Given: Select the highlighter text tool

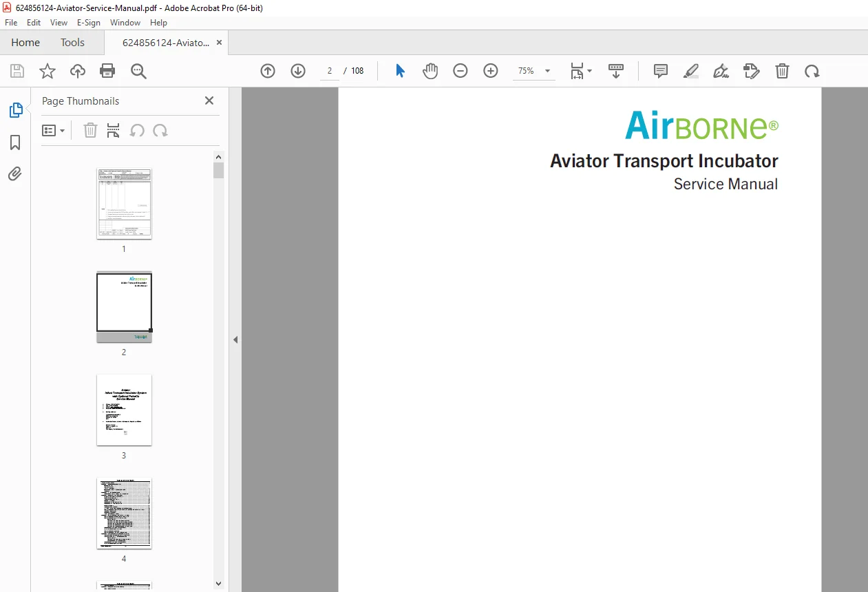Looking at the screenshot, I should [x=691, y=71].
